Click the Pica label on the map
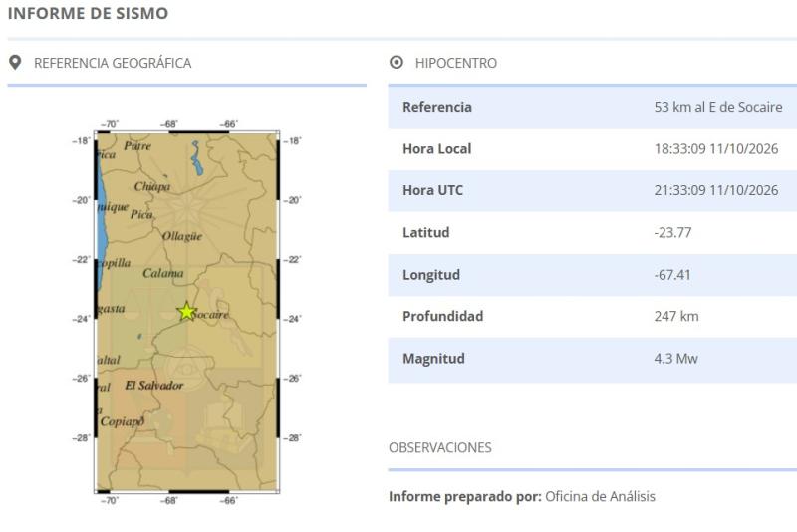 (141, 215)
